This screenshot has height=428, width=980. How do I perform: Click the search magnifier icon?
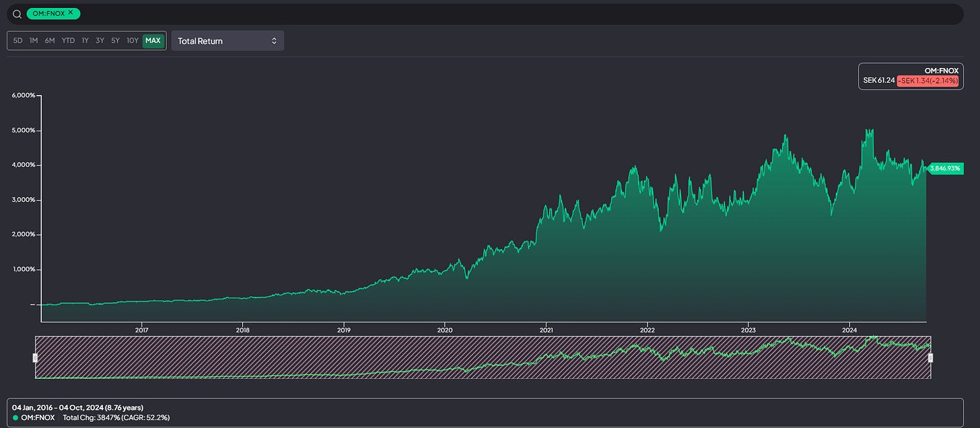[x=17, y=14]
